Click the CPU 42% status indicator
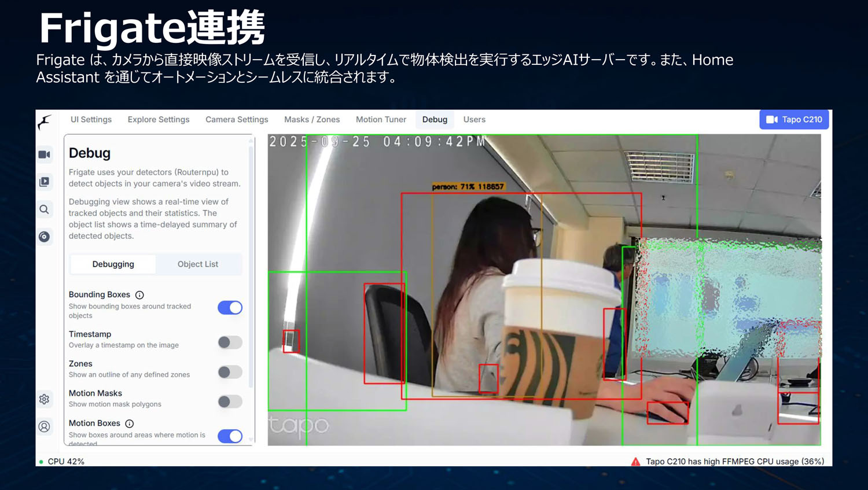The height and width of the screenshot is (490, 868). 65,462
